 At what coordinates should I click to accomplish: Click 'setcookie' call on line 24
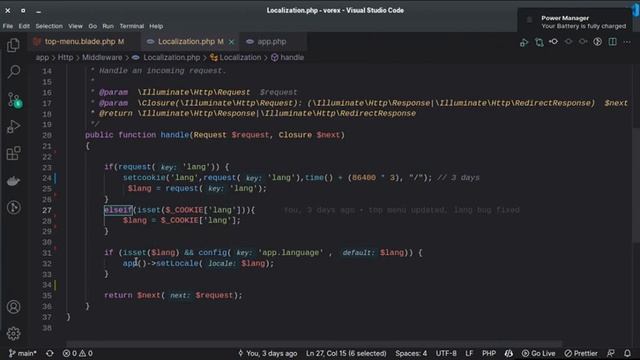pyautogui.click(x=144, y=178)
